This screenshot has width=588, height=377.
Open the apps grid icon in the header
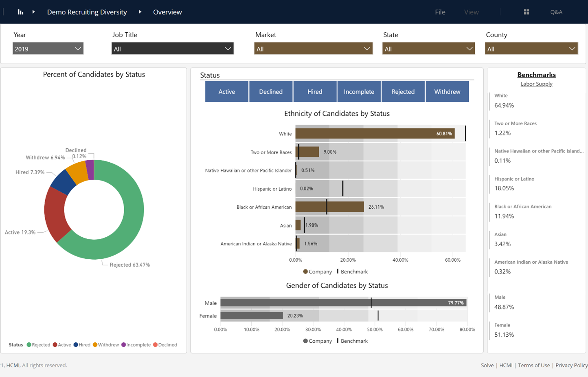point(526,12)
